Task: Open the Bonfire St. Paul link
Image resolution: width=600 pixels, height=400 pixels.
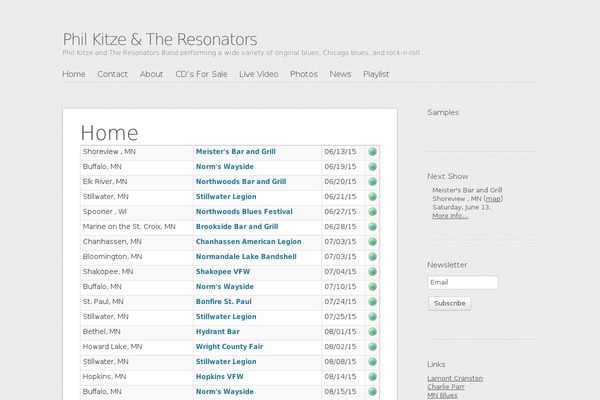Action: click(x=224, y=301)
